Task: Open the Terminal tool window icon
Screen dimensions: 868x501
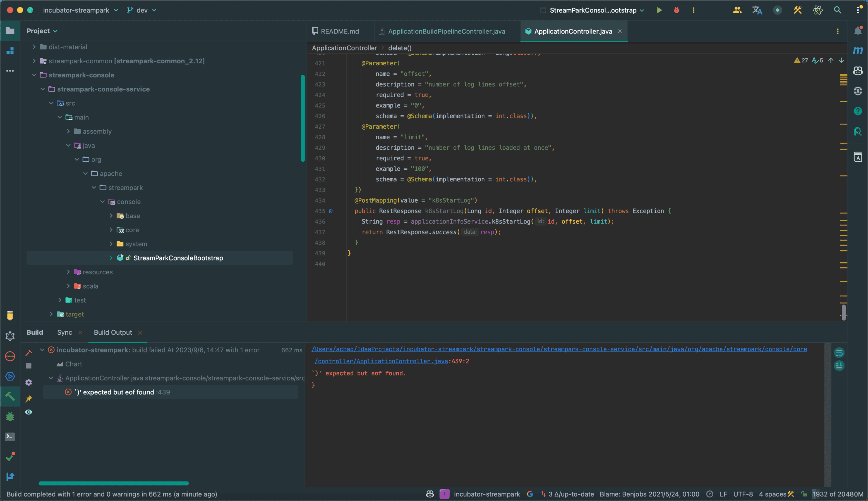Action: coord(10,437)
